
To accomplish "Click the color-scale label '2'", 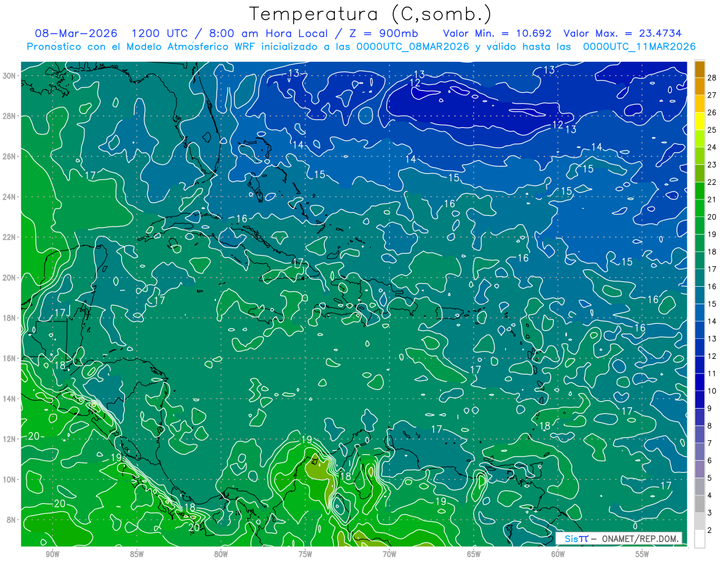I will click(710, 530).
